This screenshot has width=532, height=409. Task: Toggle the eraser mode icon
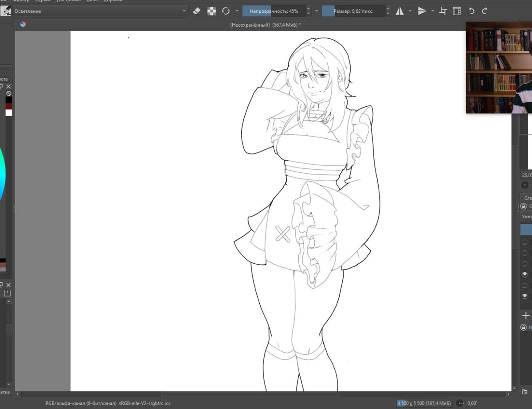[197, 11]
